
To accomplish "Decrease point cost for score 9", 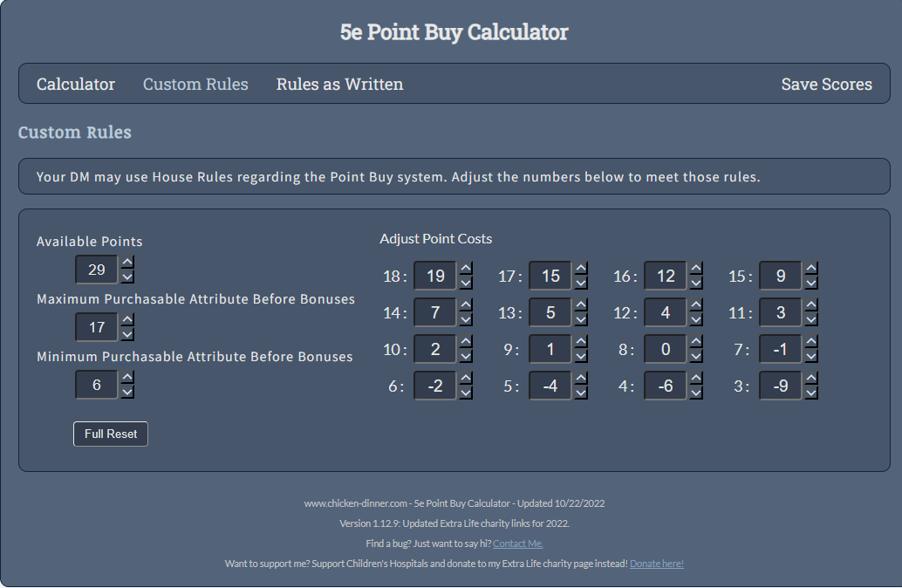I will 581,356.
